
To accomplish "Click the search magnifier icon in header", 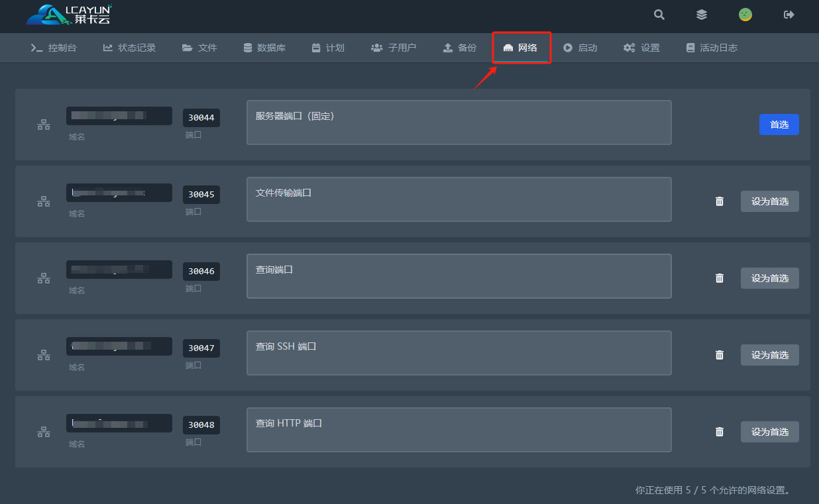I will click(x=659, y=15).
